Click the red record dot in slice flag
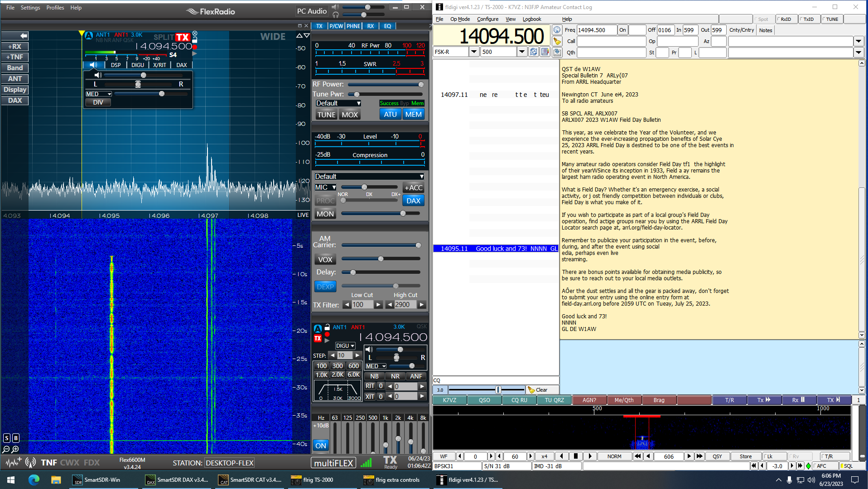This screenshot has width=868, height=489. pos(195,47)
